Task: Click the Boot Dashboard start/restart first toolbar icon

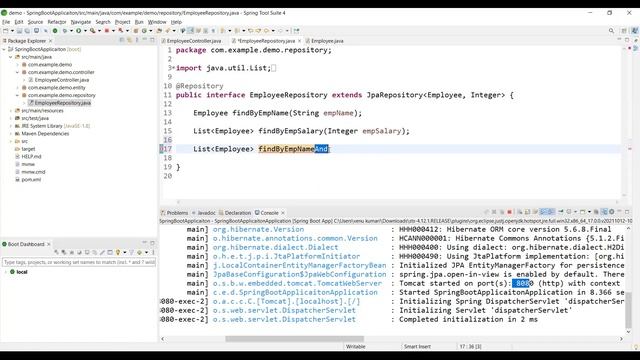Action: [x=56, y=252]
